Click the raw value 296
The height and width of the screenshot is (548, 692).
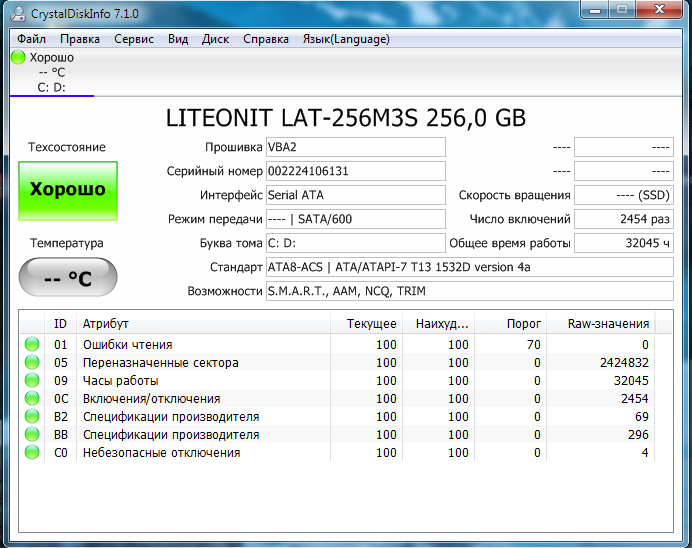point(638,435)
